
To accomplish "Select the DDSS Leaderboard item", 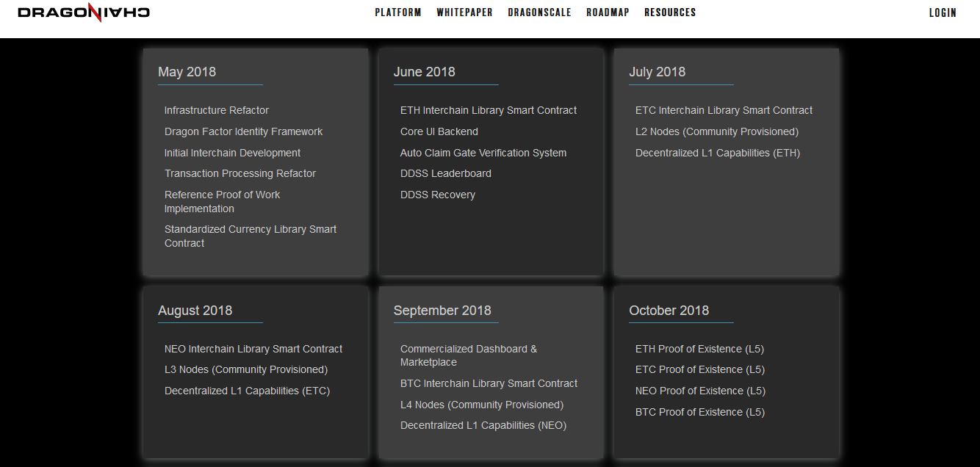I will (446, 173).
